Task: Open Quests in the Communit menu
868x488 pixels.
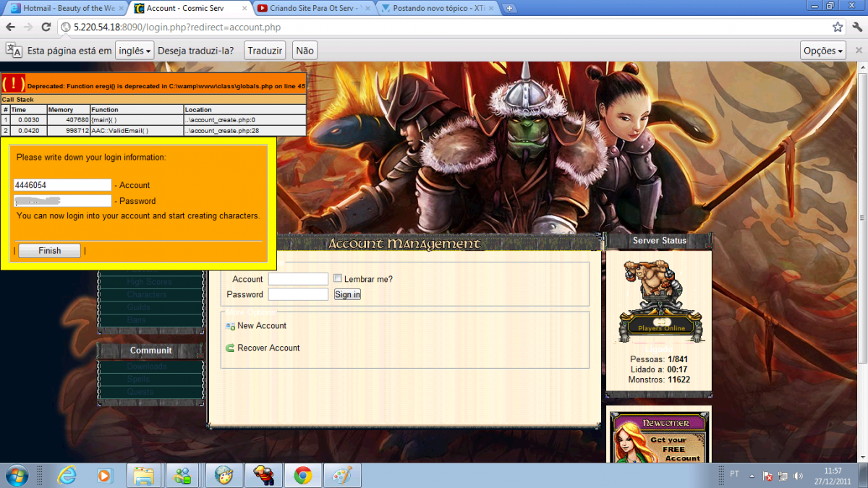Action: [x=140, y=391]
